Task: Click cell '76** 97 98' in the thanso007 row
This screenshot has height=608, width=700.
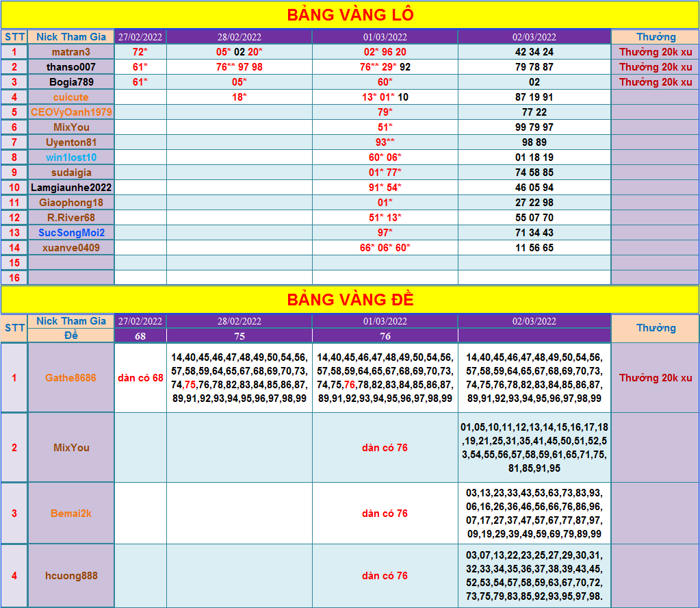Action: (239, 67)
